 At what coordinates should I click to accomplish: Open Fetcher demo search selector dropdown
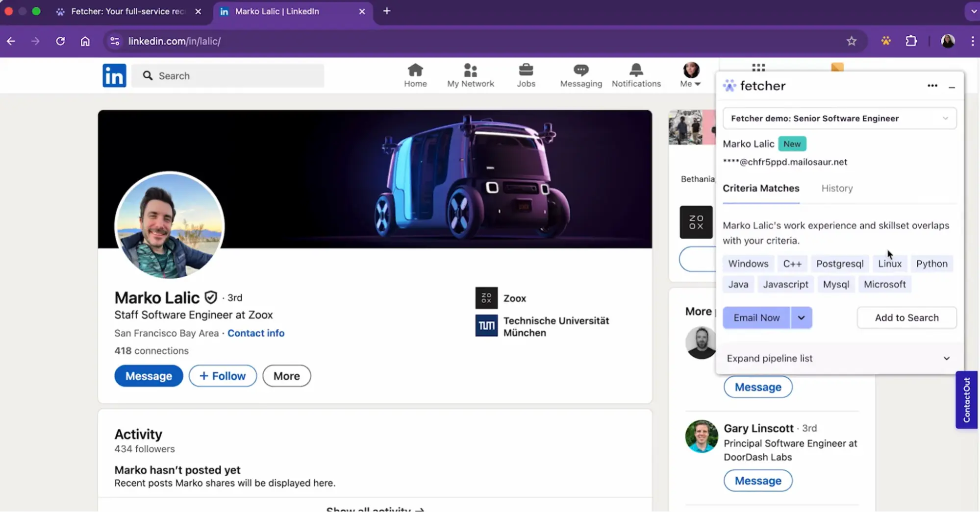click(x=839, y=118)
